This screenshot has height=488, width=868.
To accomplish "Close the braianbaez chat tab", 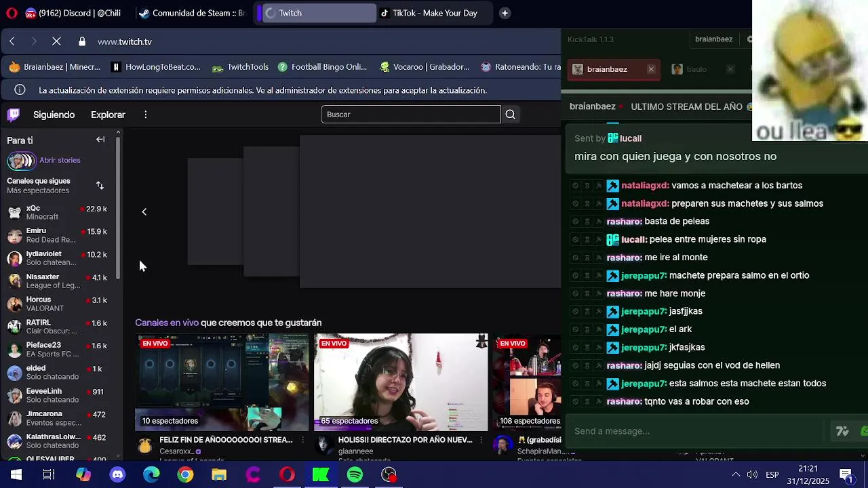I will pyautogui.click(x=651, y=69).
